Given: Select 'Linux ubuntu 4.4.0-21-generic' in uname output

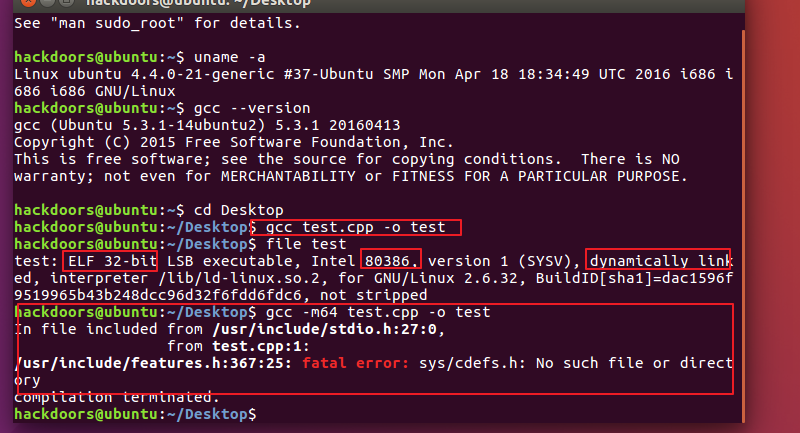Looking at the screenshot, I should 144,74.
